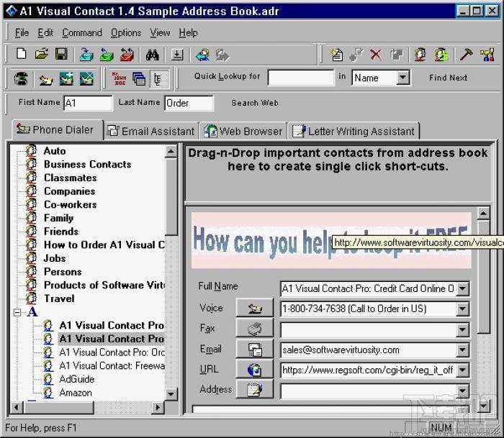Image resolution: width=504 pixels, height=438 pixels.
Task: Click the dark telephone icon
Action: coord(21,78)
